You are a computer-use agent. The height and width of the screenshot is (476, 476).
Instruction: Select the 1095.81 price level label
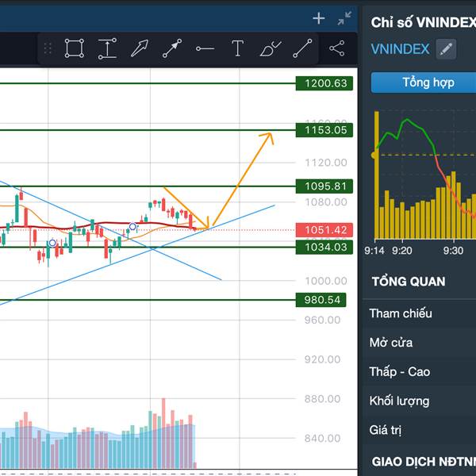pos(324,186)
